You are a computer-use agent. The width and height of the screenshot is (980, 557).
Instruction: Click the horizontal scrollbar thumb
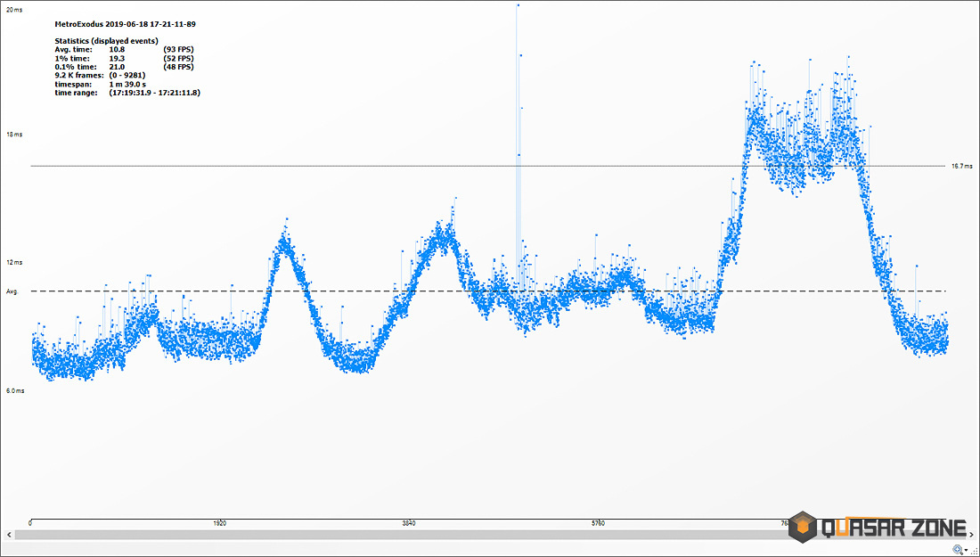tap(489, 535)
